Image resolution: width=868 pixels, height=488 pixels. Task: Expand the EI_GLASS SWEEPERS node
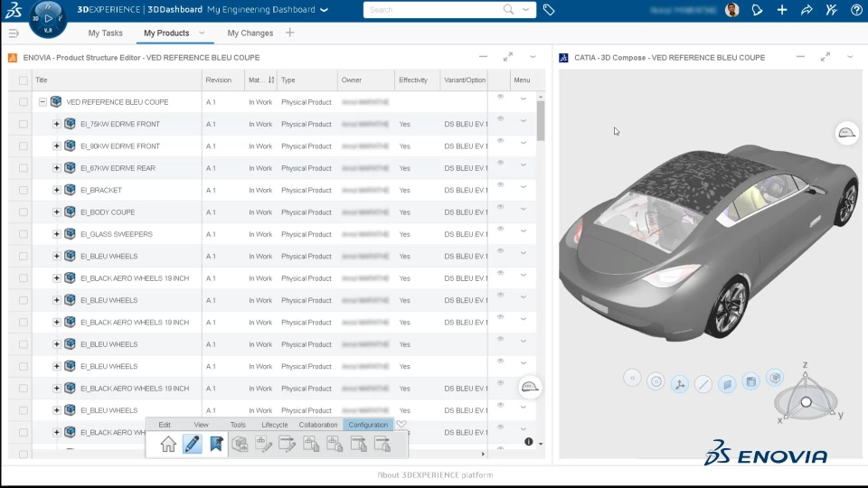(x=56, y=234)
